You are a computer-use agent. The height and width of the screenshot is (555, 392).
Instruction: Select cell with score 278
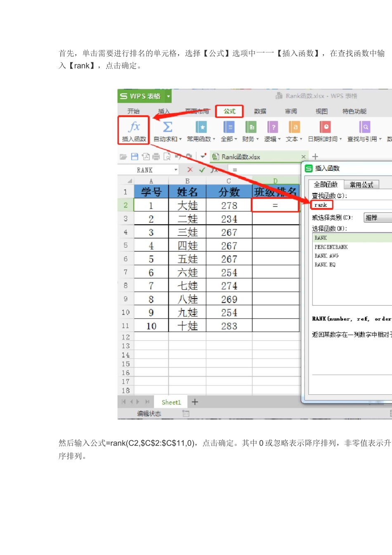(x=229, y=205)
